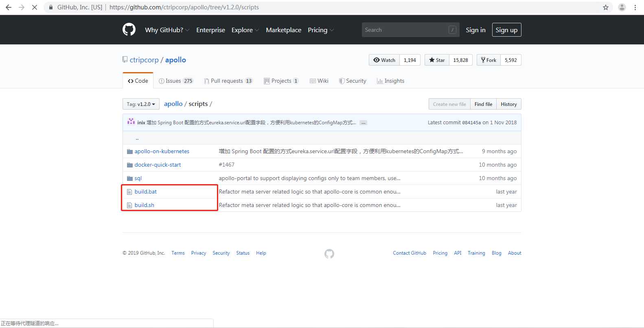This screenshot has width=644, height=328.
Task: Open Marketplace page
Action: (284, 30)
